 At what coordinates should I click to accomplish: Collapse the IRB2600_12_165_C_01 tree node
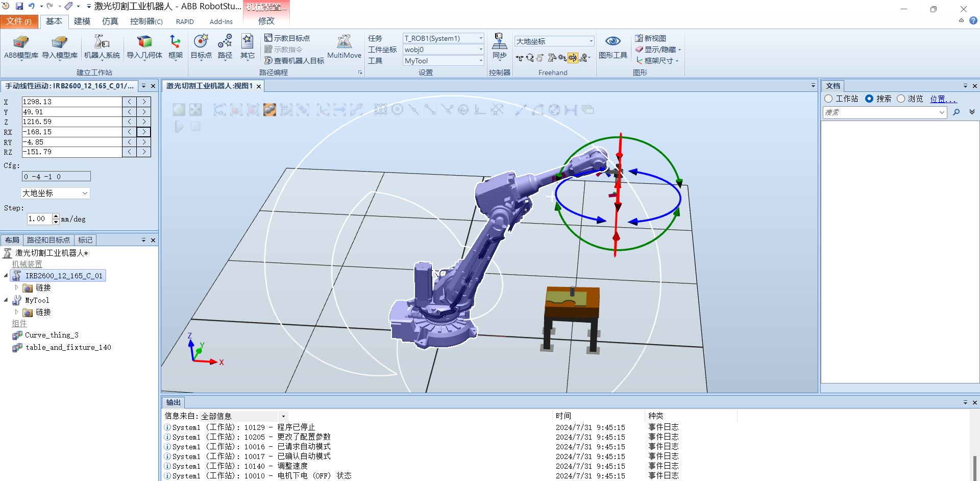pos(6,276)
